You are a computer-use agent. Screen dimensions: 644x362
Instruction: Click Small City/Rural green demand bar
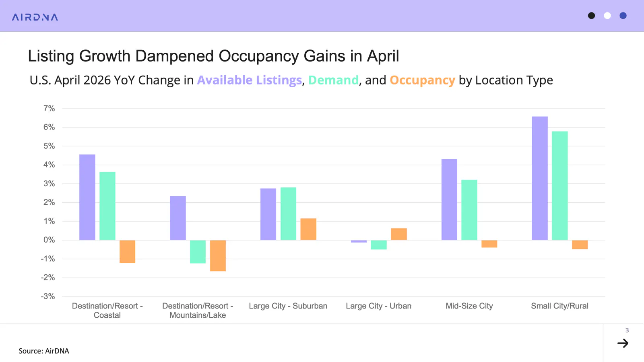[x=560, y=186]
